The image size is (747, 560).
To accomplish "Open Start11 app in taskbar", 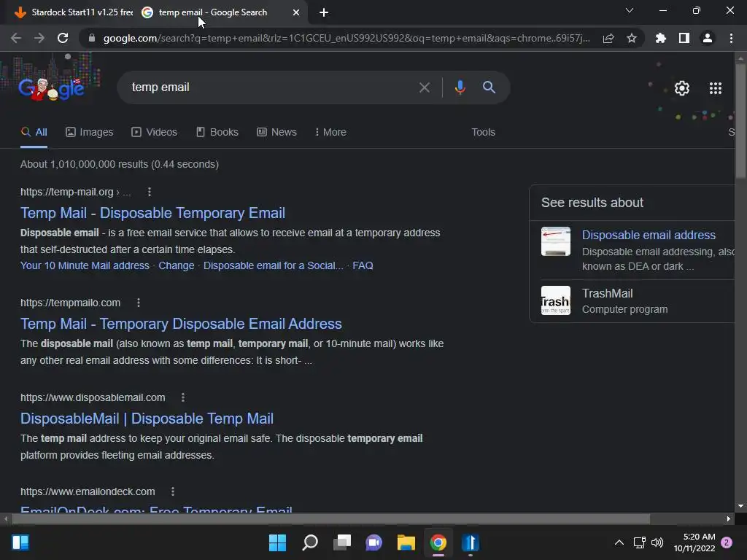I will pyautogui.click(x=471, y=542).
